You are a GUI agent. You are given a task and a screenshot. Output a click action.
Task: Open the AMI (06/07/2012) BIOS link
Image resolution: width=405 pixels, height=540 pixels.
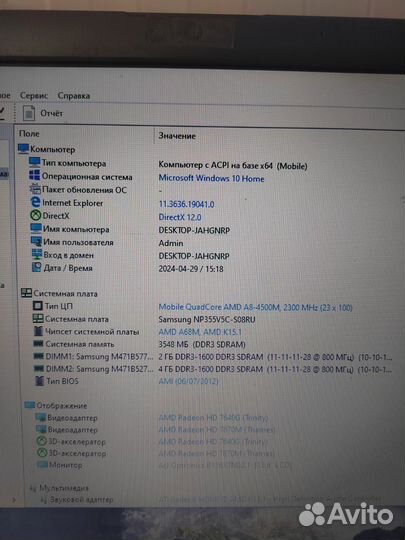click(x=188, y=381)
